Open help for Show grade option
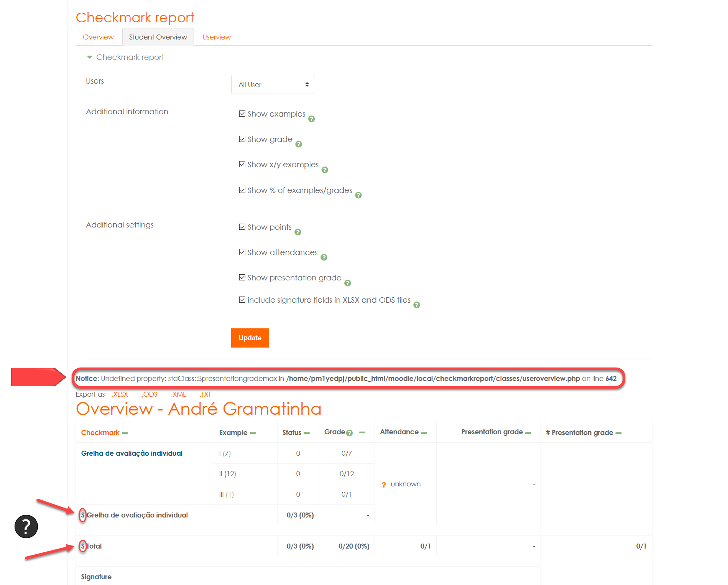The width and height of the screenshot is (728, 585). point(299,144)
